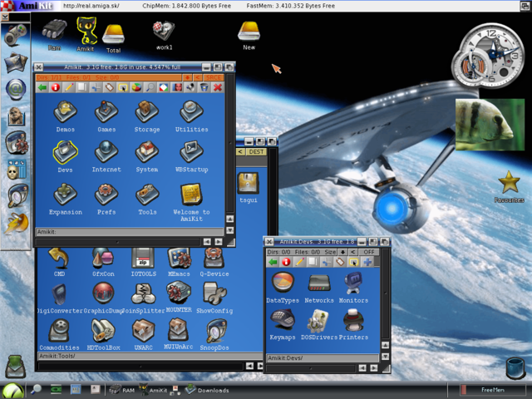This screenshot has width=532, height=399.
Task: Click the speaker sound icon in Amikit toolbar
Action: coord(190,87)
